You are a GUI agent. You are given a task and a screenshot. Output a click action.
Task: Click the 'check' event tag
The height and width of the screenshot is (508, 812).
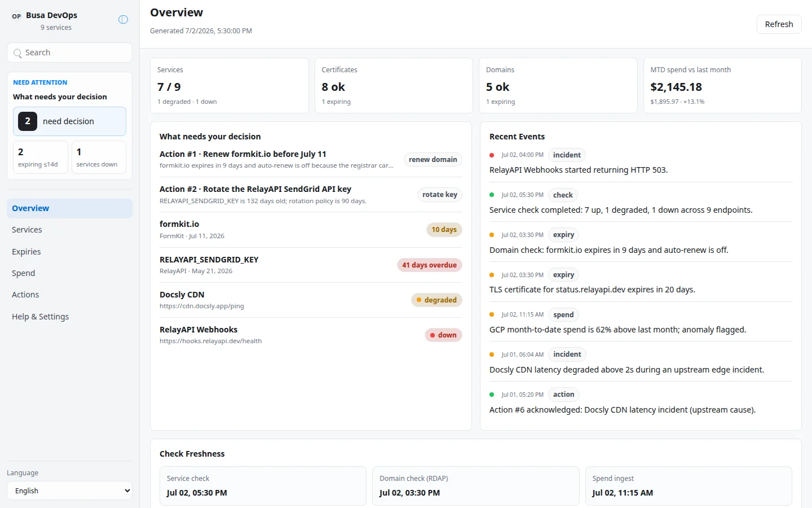[563, 195]
